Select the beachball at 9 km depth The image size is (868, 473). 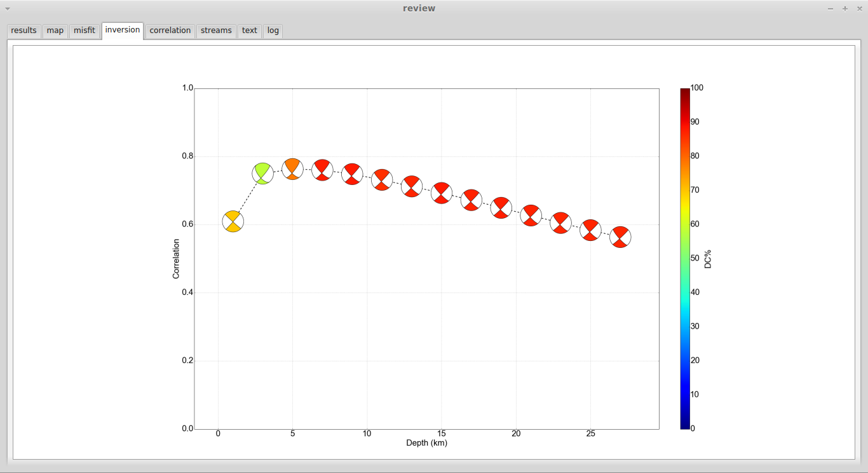click(x=352, y=174)
